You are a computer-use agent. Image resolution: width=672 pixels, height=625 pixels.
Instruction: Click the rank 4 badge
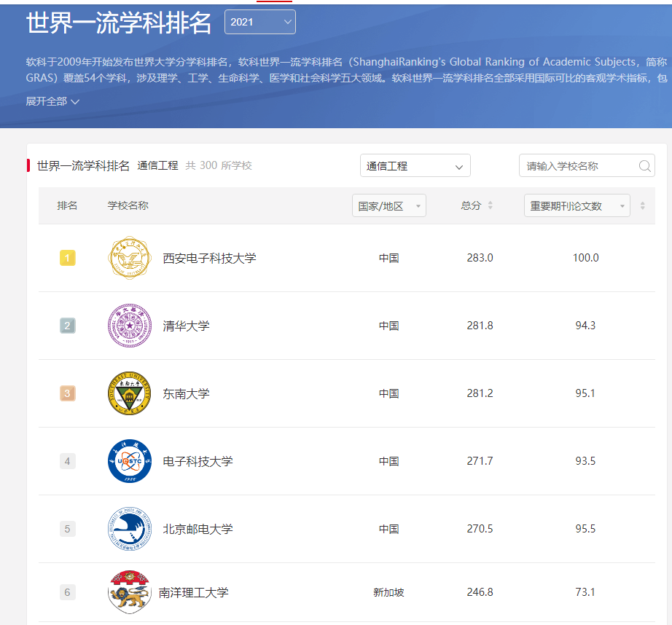pyautogui.click(x=67, y=461)
